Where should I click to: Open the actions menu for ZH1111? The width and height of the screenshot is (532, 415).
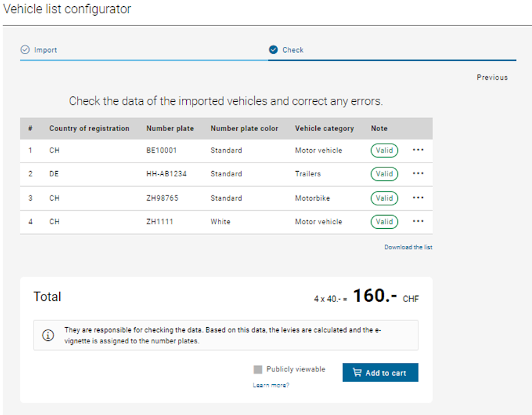pos(418,222)
